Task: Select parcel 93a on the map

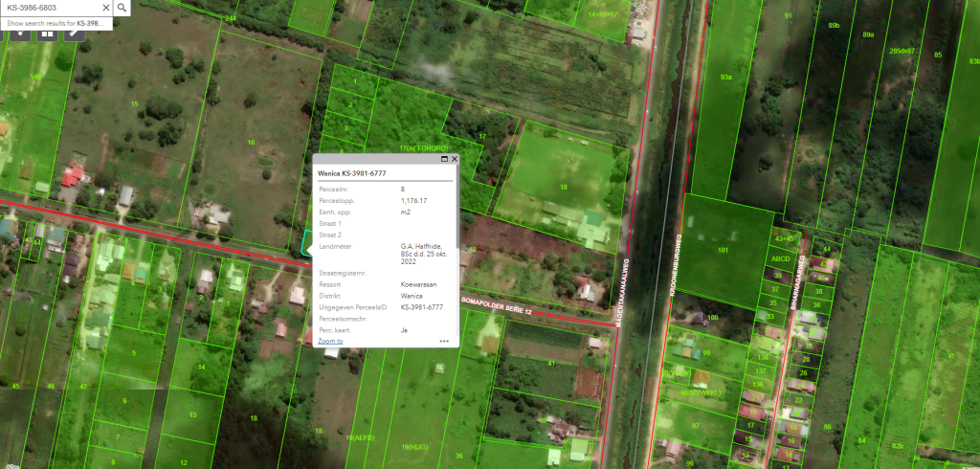Action: point(725,77)
